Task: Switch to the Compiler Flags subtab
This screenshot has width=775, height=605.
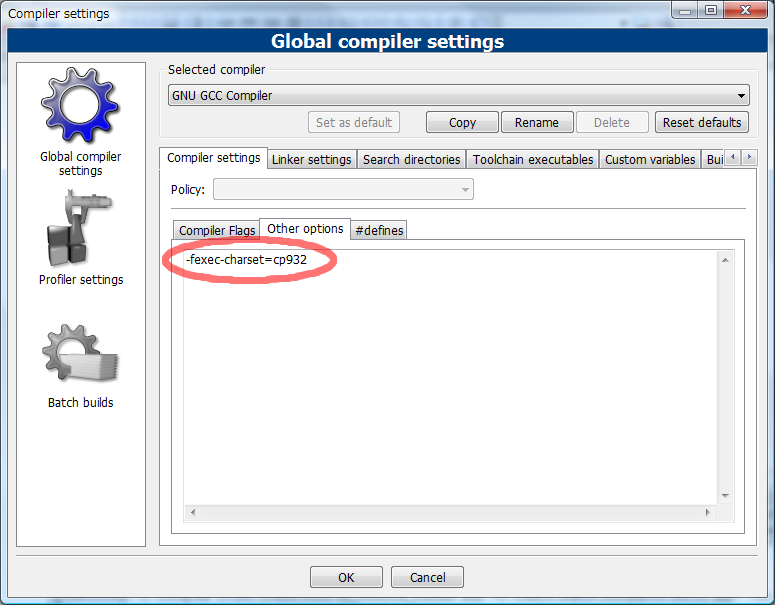Action: [x=216, y=230]
